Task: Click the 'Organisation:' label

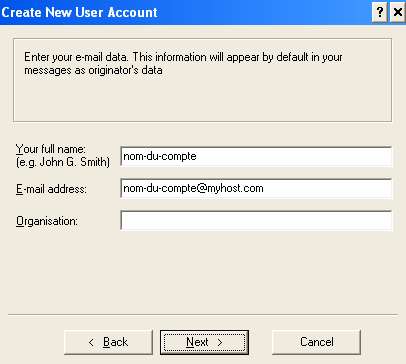Action: click(x=47, y=221)
